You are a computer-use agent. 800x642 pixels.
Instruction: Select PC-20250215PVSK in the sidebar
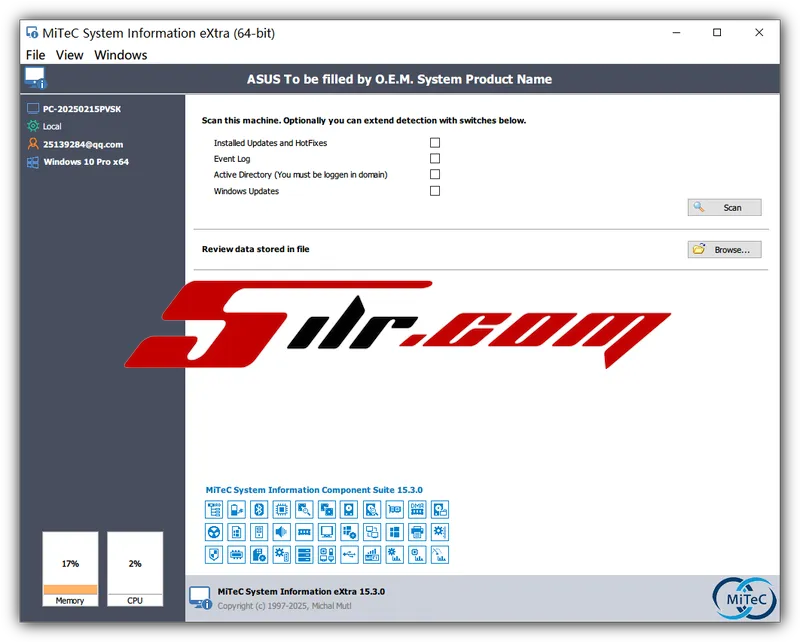(82, 109)
